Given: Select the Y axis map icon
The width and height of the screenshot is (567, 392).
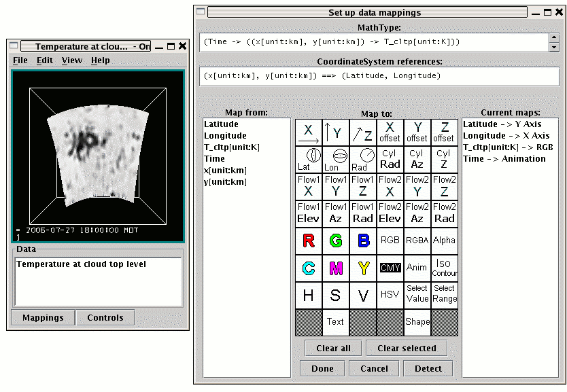Looking at the screenshot, I should pos(336,132).
